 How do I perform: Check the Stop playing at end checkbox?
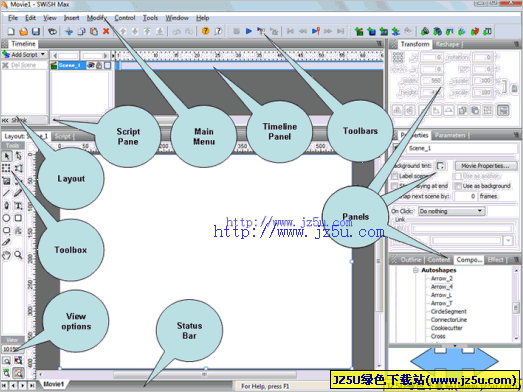395,186
